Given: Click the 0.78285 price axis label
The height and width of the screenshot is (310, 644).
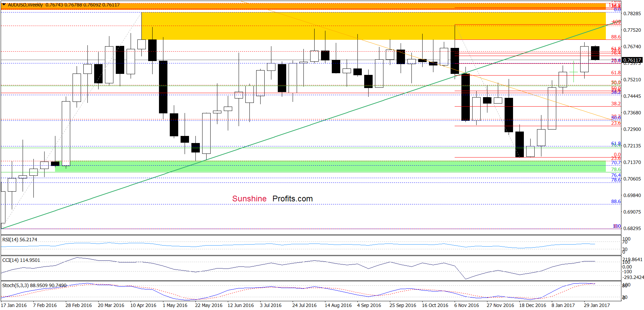Looking at the screenshot, I should click(x=632, y=13).
